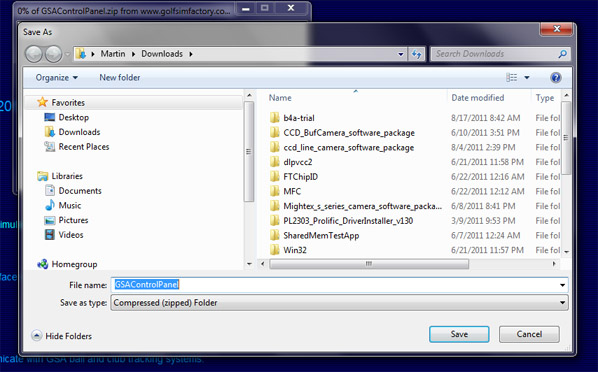Expand the view options dropdown arrow
This screenshot has width=598, height=372.
point(527,77)
